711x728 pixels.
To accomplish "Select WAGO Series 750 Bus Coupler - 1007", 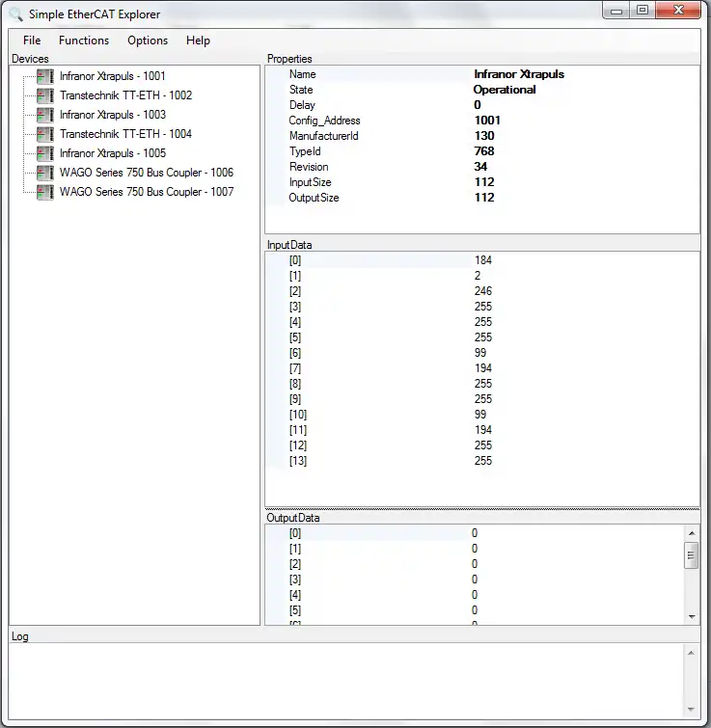I will [x=147, y=192].
